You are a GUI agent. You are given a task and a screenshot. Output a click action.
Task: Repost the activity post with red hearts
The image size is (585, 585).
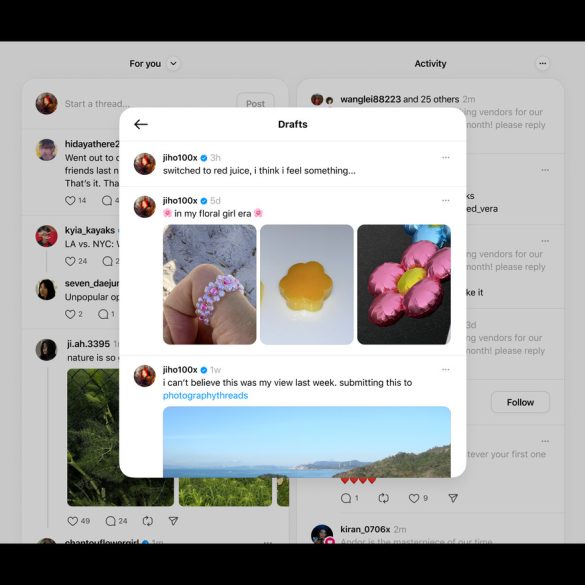click(x=384, y=498)
